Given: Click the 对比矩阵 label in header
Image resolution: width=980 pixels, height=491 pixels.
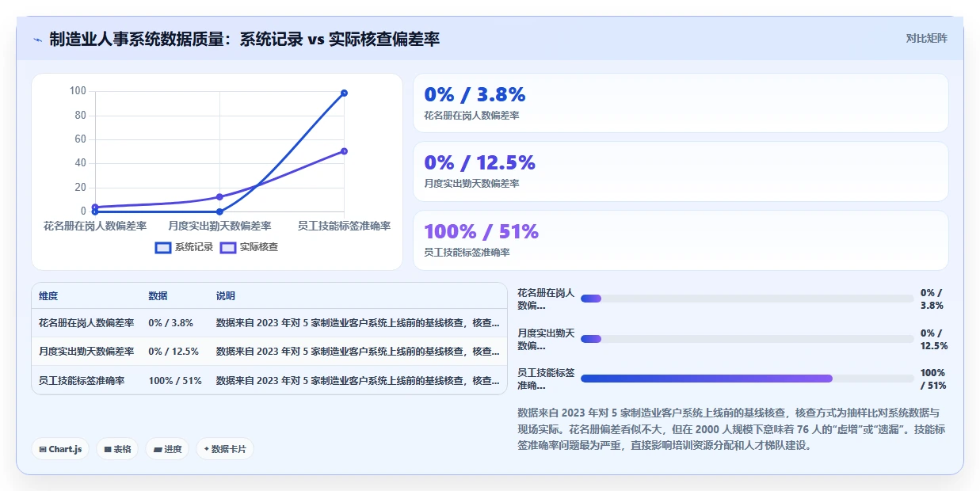Looking at the screenshot, I should 926,38.
